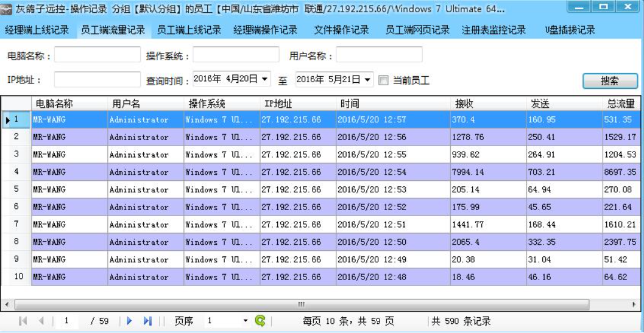Viewport: 644px width, 333px height.
Task: Switch to the 经理端上线记录 tab
Action: pos(37,30)
